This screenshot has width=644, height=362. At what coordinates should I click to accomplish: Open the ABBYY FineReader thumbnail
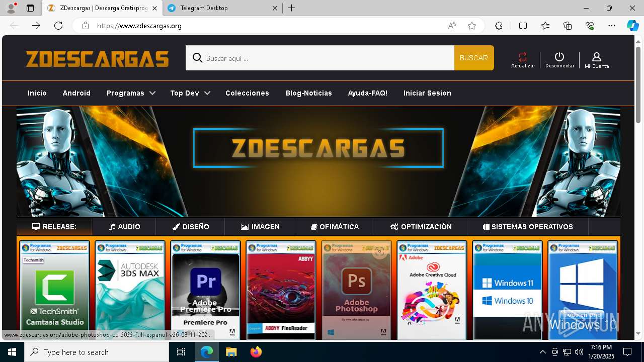tap(281, 291)
